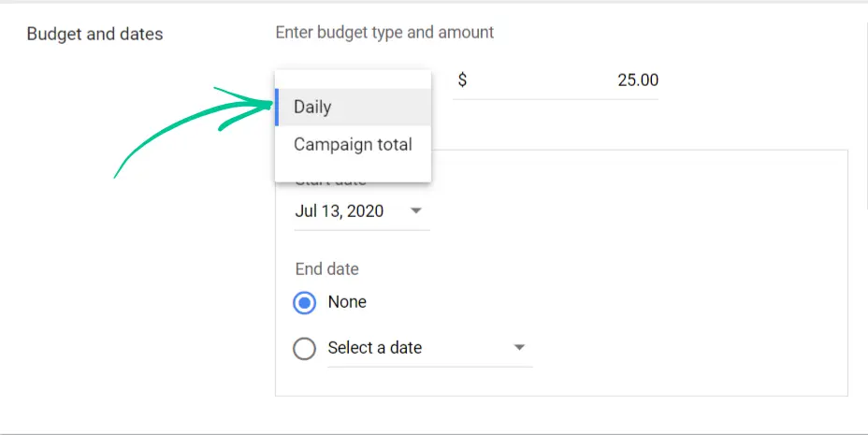Click the arrow next to Select a date
This screenshot has width=868, height=435.
(519, 348)
